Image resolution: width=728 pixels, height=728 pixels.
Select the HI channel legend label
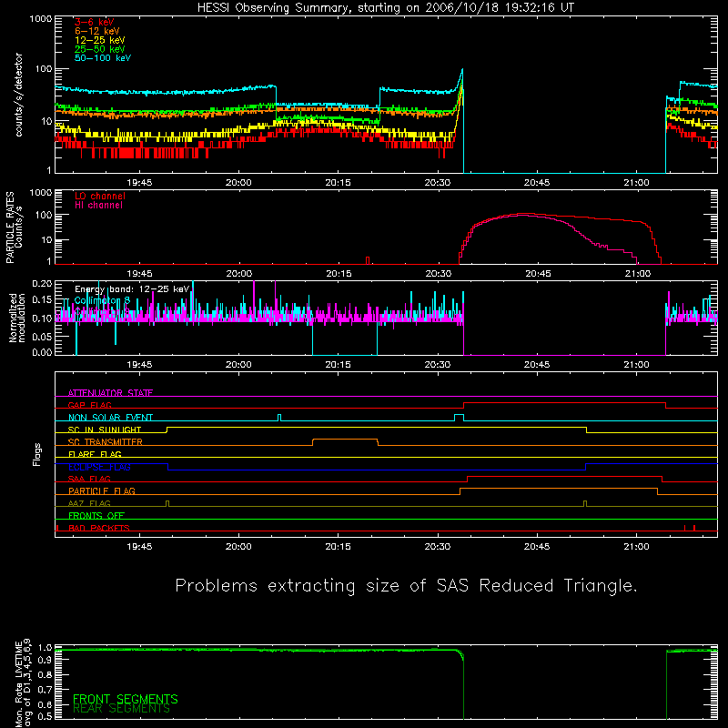(x=98, y=206)
